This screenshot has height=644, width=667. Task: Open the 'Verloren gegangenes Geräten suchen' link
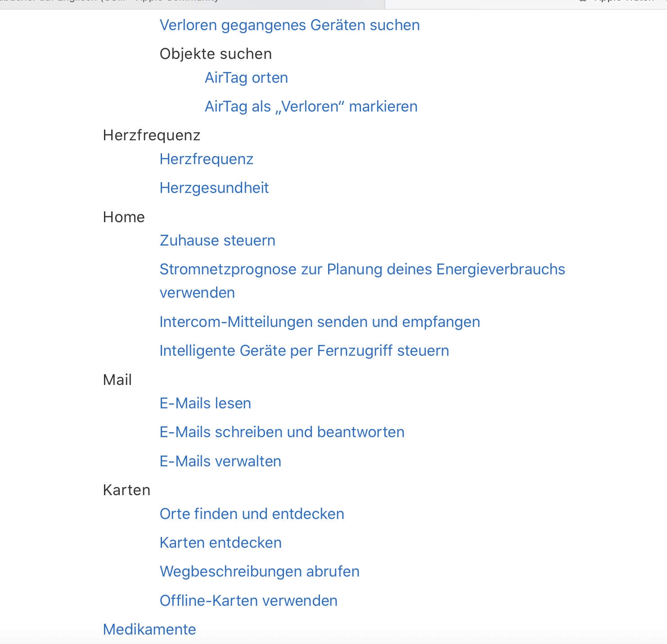(x=290, y=25)
